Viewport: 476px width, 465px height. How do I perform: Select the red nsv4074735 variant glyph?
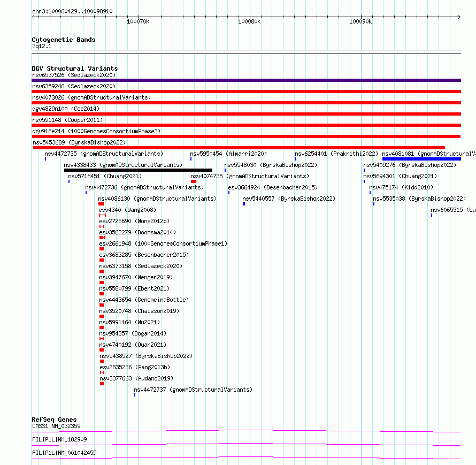[194, 181]
